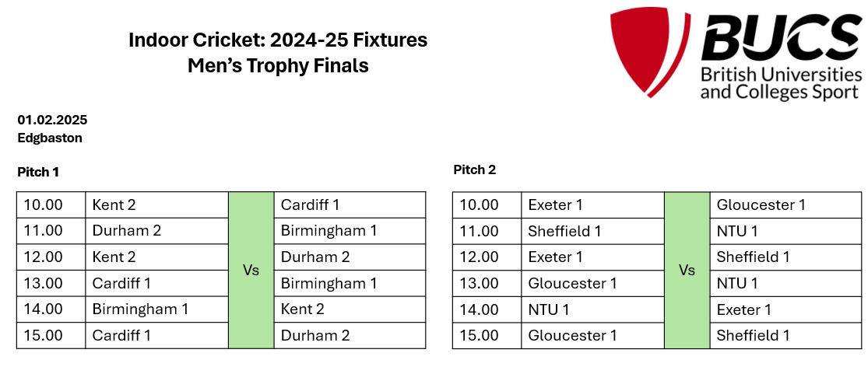Select the Pitch 2 green Vs cell
Viewport: 868px width, 367px height.
pos(687,271)
